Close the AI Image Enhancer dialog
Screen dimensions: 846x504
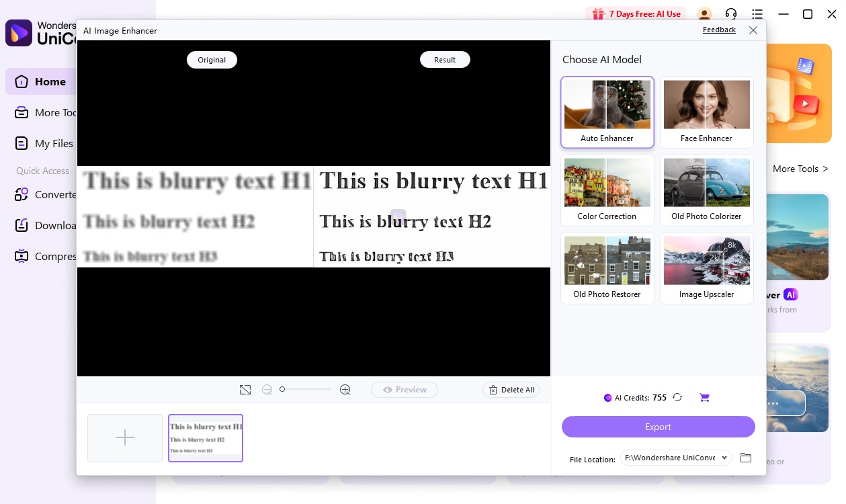(753, 30)
